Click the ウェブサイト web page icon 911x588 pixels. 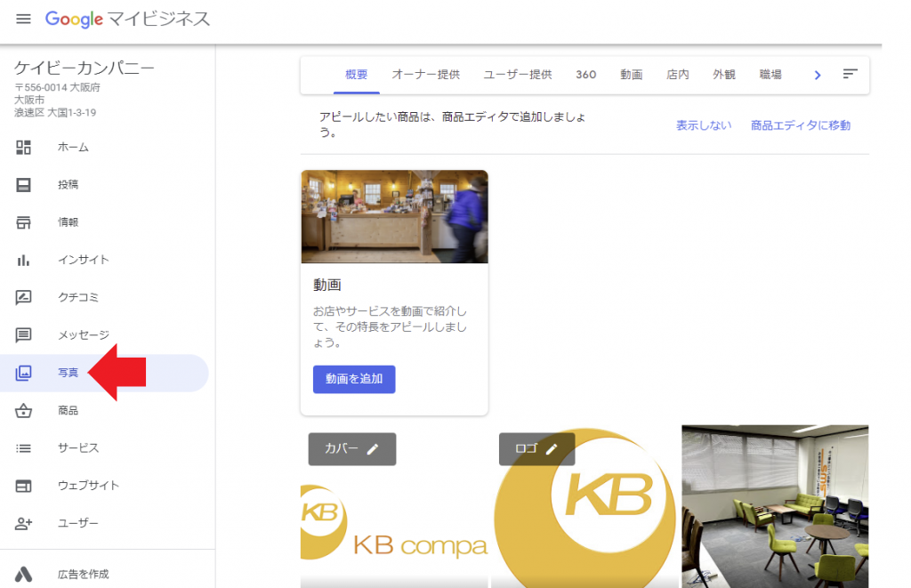click(x=23, y=487)
